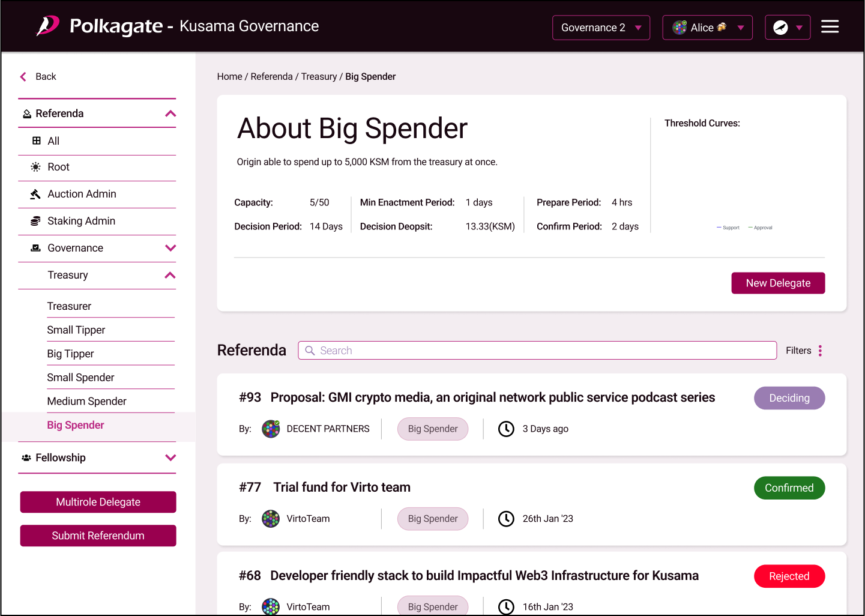Click VirtoTeam avatar on referendum #77
The height and width of the screenshot is (616, 865).
(x=271, y=519)
